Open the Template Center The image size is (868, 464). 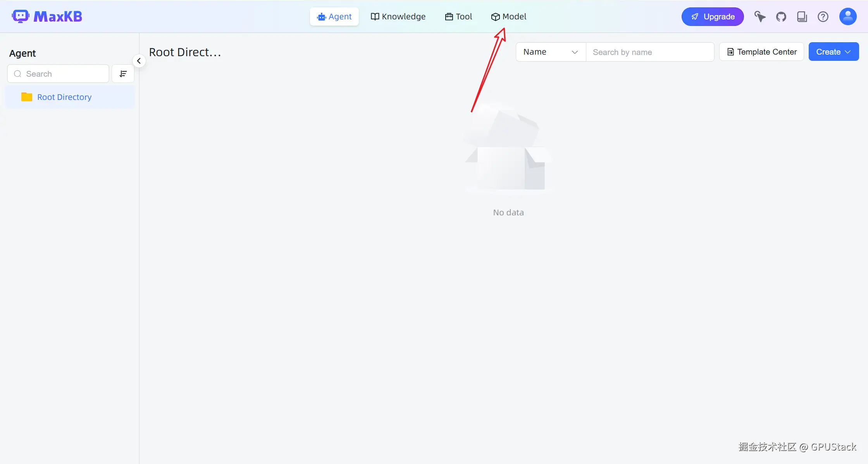click(x=761, y=52)
